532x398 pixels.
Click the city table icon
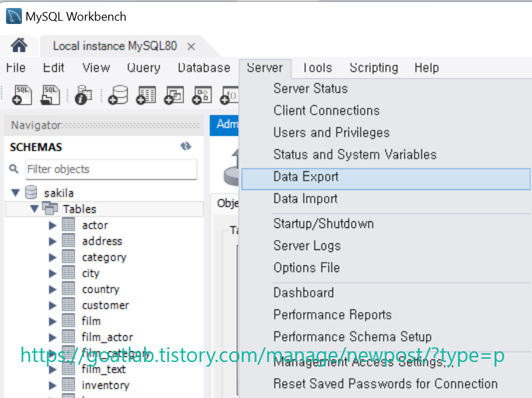(68, 273)
